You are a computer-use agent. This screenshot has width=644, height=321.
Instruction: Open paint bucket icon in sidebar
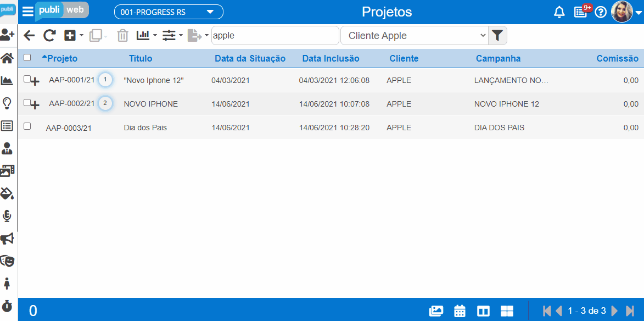point(7,193)
